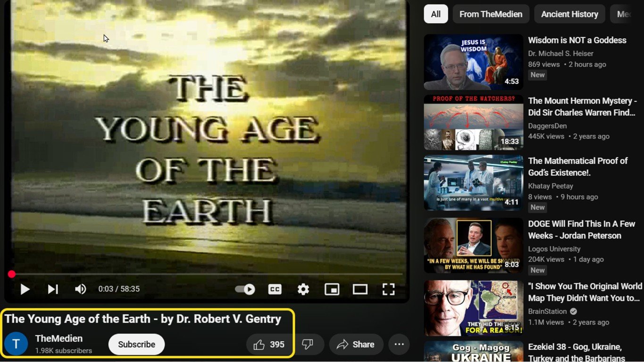Expand the Med filter chip
The height and width of the screenshot is (362, 644).
coord(627,14)
